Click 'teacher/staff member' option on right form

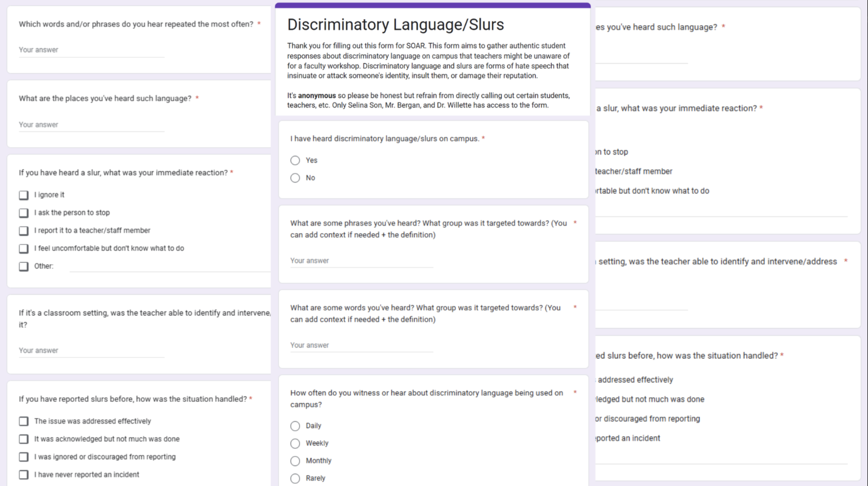point(634,171)
